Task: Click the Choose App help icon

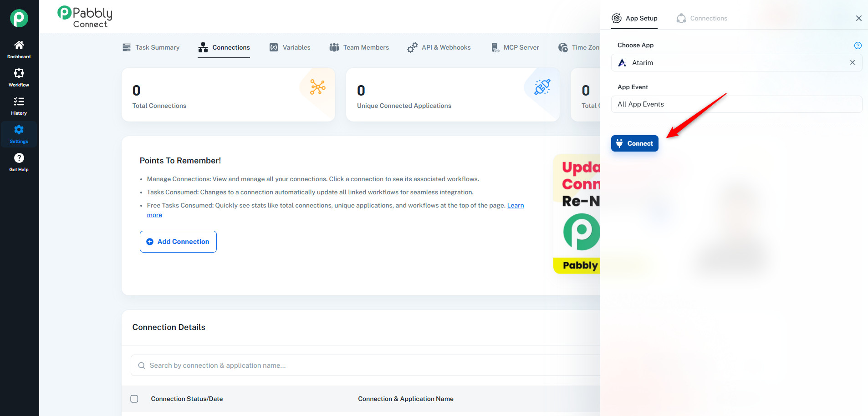Action: [x=858, y=46]
